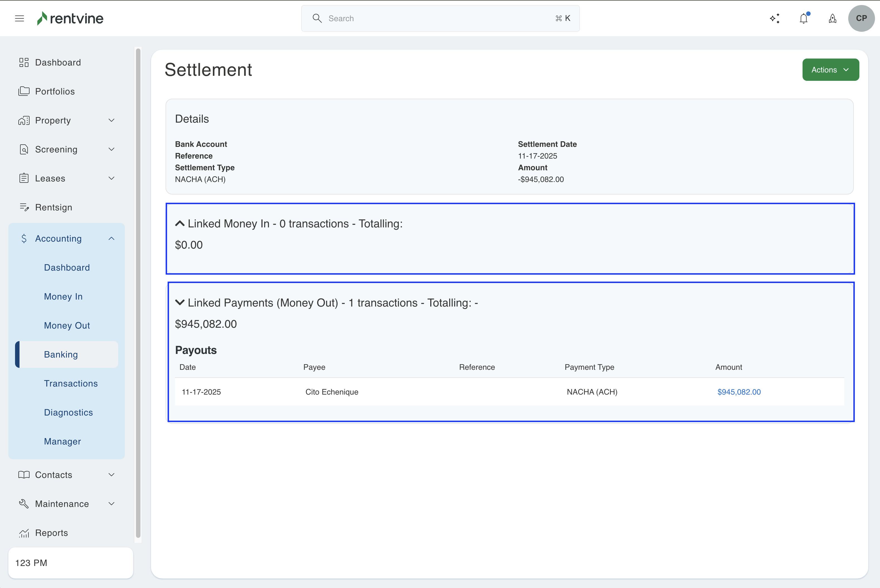Open the hamburger menu icon
880x588 pixels.
[20, 18]
